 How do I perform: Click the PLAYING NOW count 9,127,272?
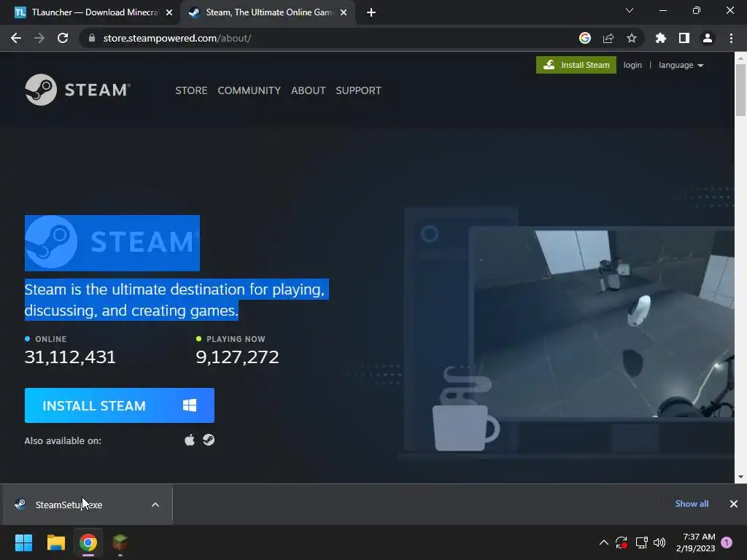pyautogui.click(x=237, y=357)
